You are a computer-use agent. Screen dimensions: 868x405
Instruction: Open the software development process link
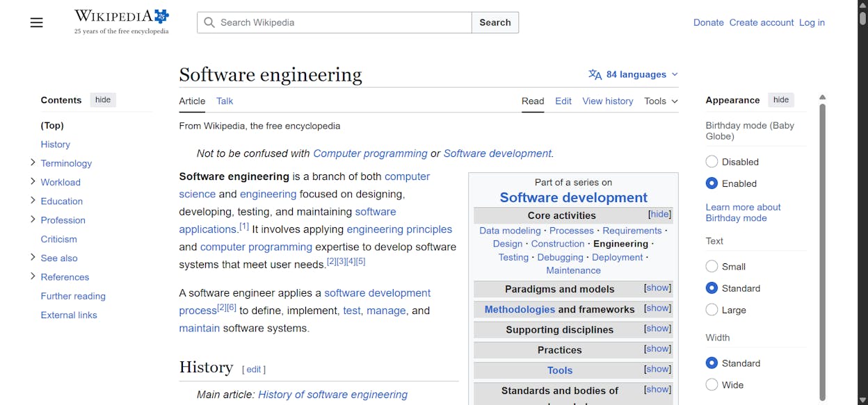click(x=305, y=301)
